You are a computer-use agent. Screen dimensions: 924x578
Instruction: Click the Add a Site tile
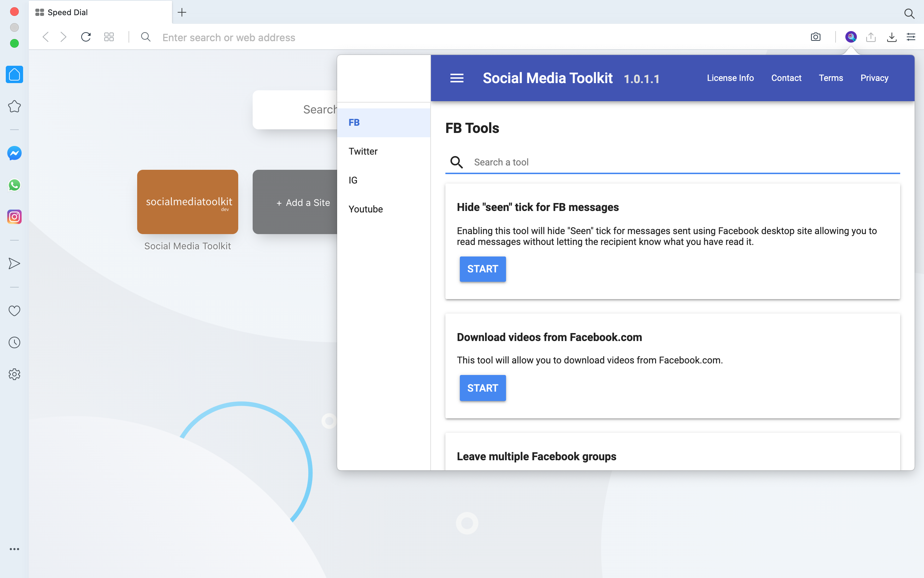point(295,202)
